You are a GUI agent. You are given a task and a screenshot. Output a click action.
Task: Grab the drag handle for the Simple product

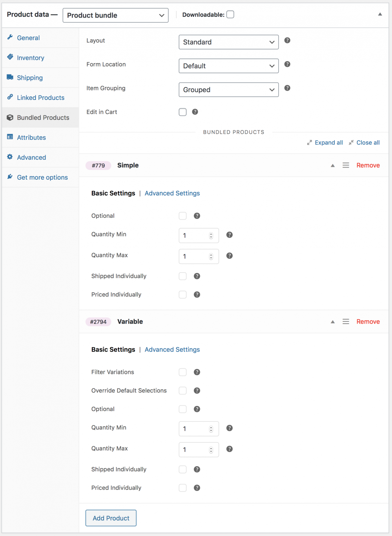click(x=345, y=165)
